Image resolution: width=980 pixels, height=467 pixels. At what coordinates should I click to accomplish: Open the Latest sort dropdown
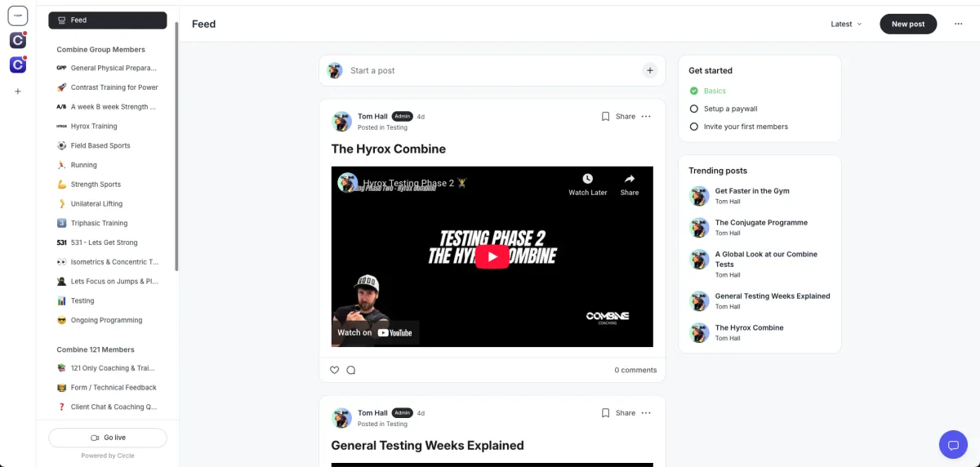click(846, 24)
